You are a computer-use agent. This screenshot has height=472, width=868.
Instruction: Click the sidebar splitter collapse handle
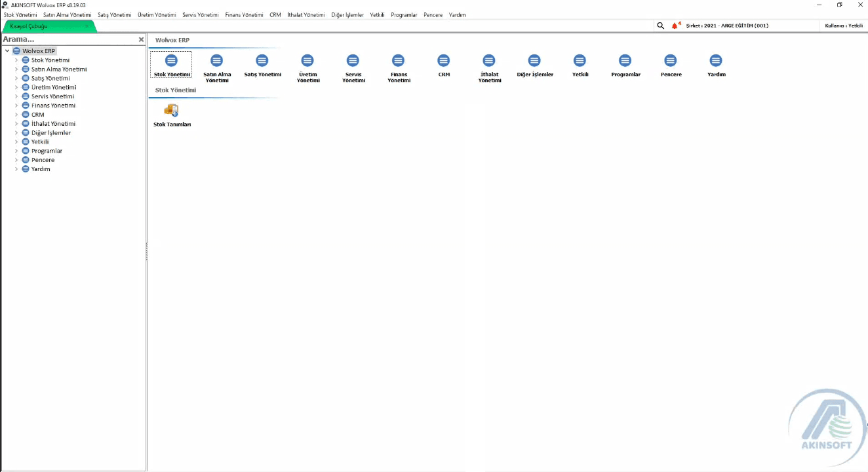[147, 252]
